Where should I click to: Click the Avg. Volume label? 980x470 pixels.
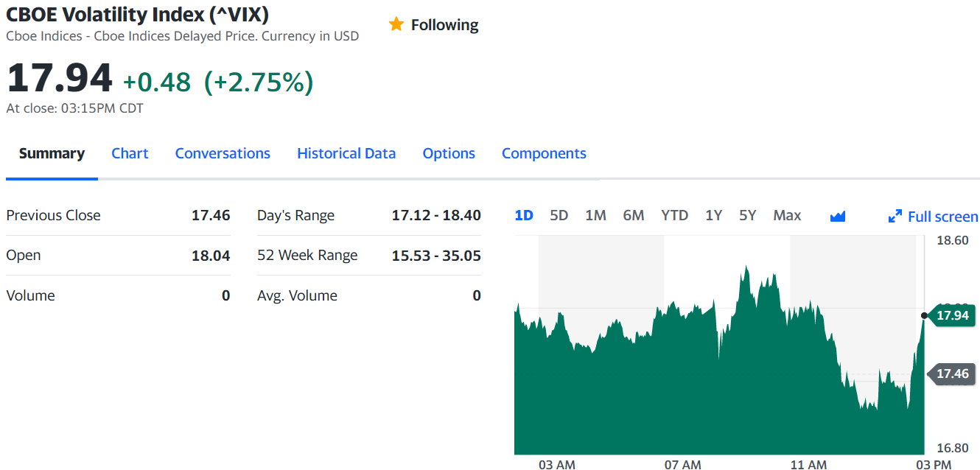[x=297, y=295]
